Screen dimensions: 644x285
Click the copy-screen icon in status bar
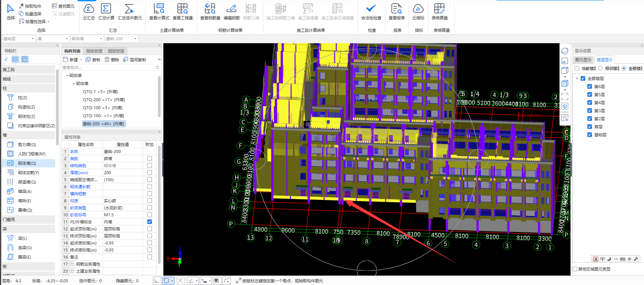[x=217, y=281]
